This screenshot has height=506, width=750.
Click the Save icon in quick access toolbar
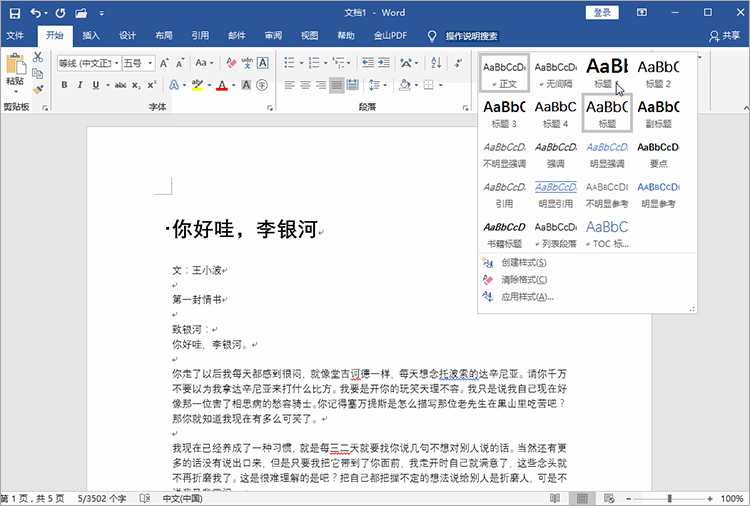tap(15, 13)
